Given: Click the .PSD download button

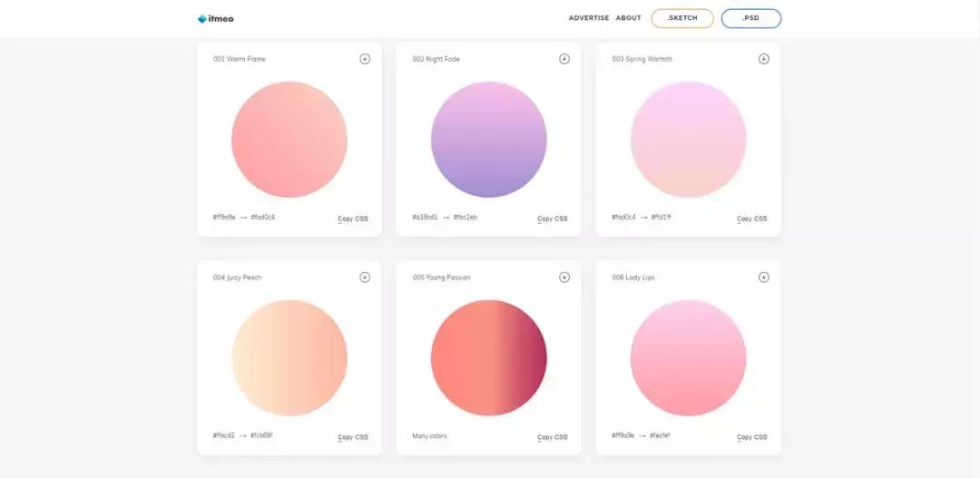Looking at the screenshot, I should pos(751,18).
